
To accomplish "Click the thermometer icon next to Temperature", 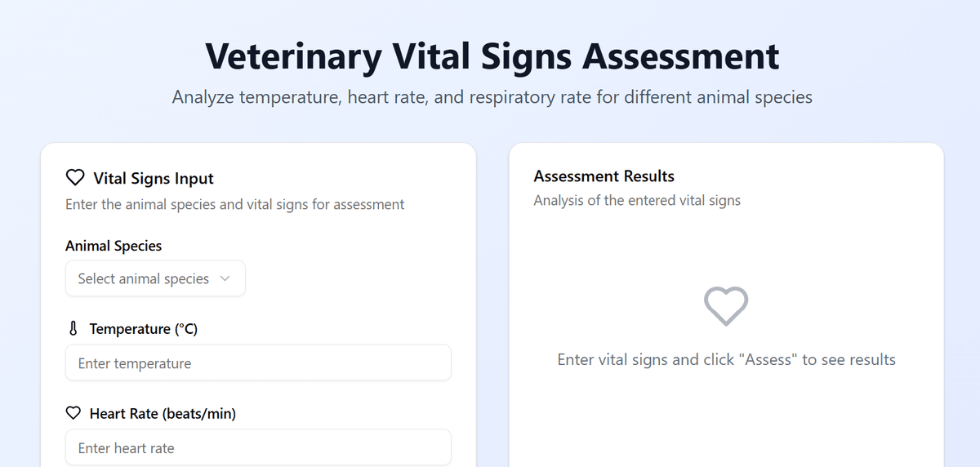I will 73,329.
